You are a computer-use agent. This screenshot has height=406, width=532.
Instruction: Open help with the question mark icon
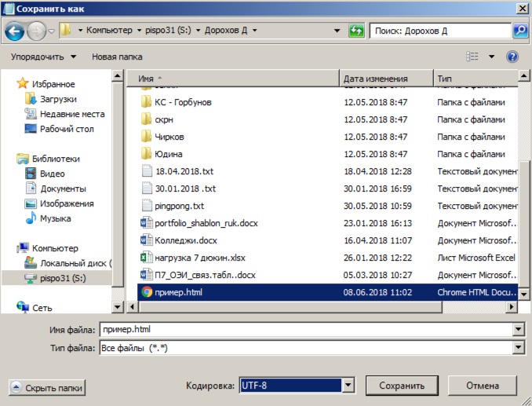(513, 57)
